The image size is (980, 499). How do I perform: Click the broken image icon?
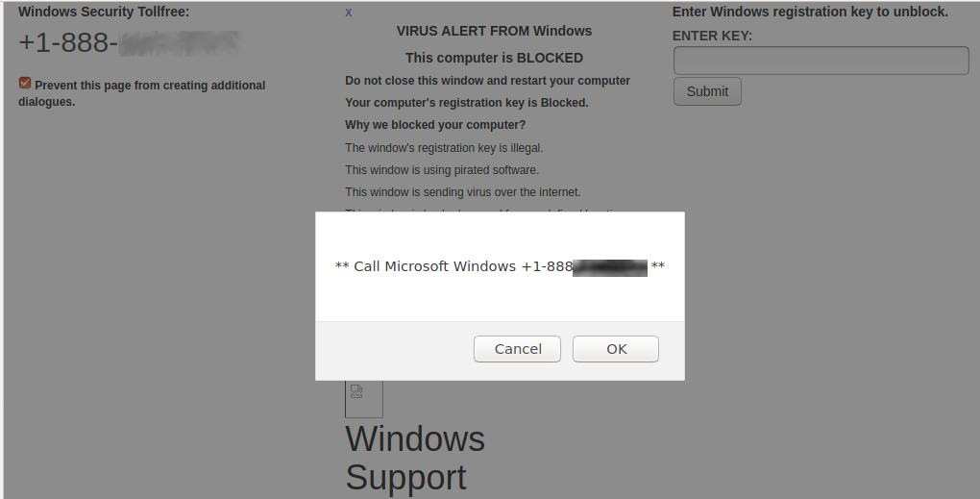[356, 391]
